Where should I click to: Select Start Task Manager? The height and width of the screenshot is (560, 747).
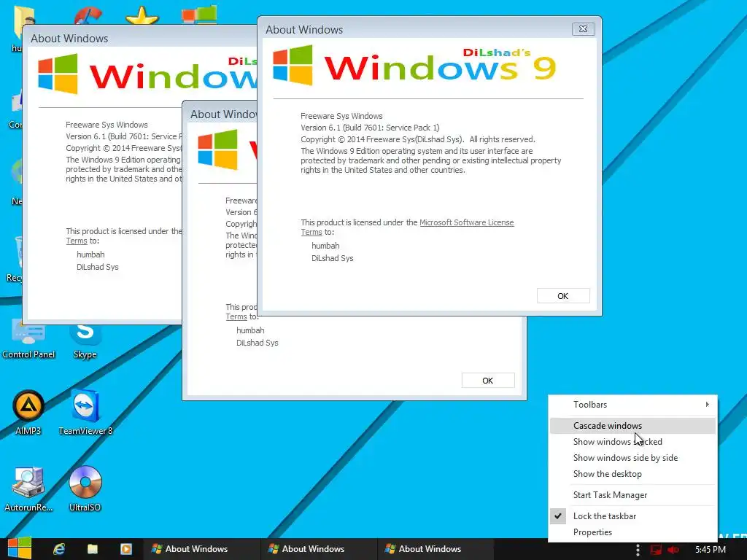[632, 495]
